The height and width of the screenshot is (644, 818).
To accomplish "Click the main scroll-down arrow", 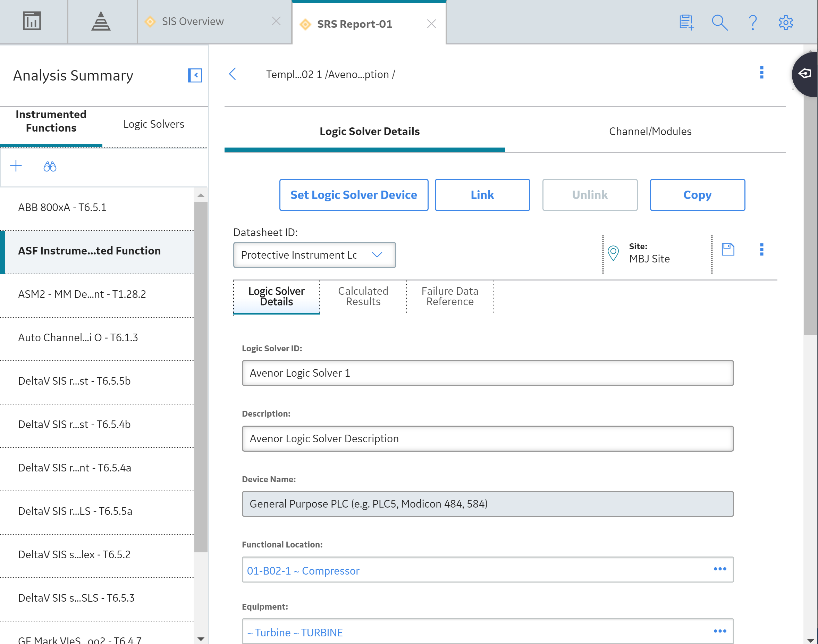I will 810,640.
